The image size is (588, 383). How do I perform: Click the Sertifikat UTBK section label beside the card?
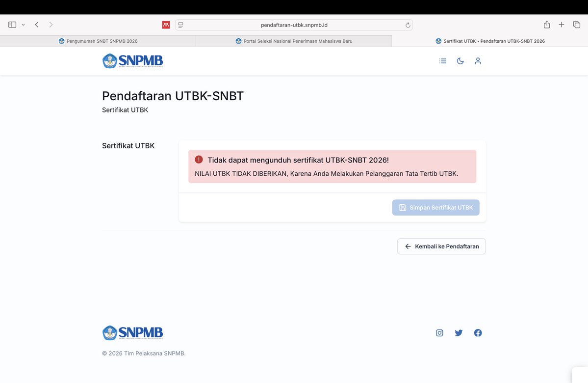click(128, 146)
